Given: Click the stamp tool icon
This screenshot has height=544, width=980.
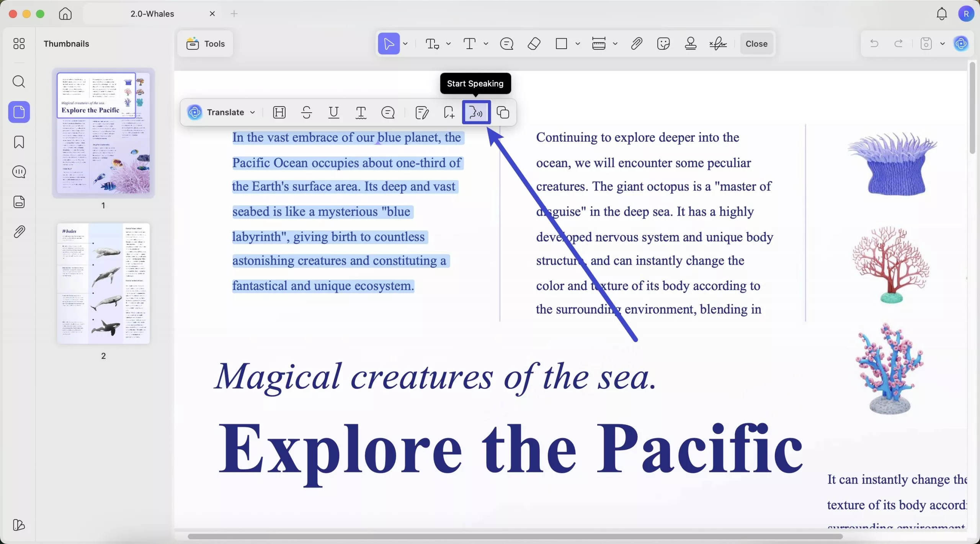Looking at the screenshot, I should click(x=690, y=44).
